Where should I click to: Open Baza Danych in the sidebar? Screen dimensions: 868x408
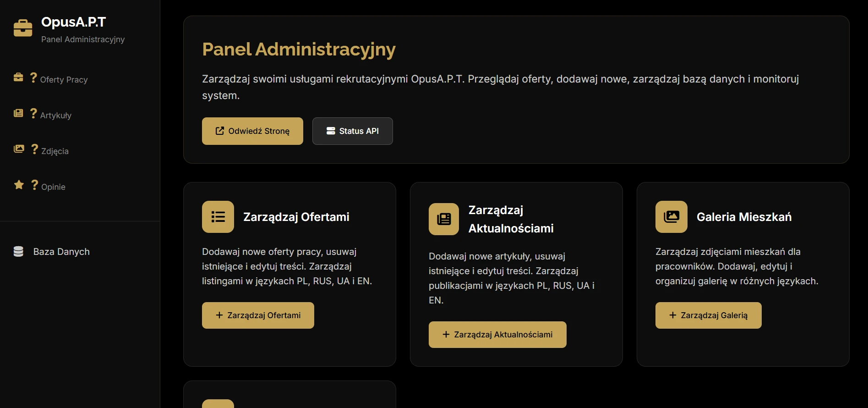click(61, 251)
